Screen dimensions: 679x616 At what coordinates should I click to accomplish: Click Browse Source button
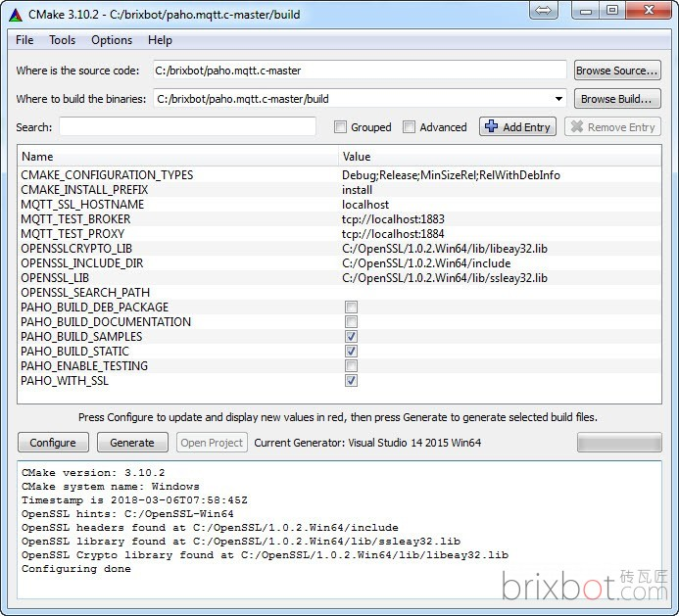(616, 71)
